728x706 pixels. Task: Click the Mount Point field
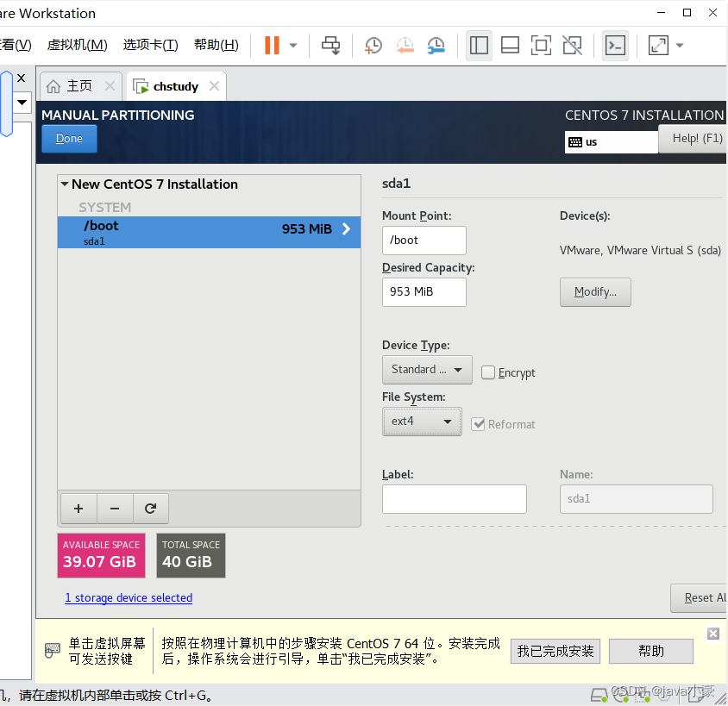coord(424,241)
